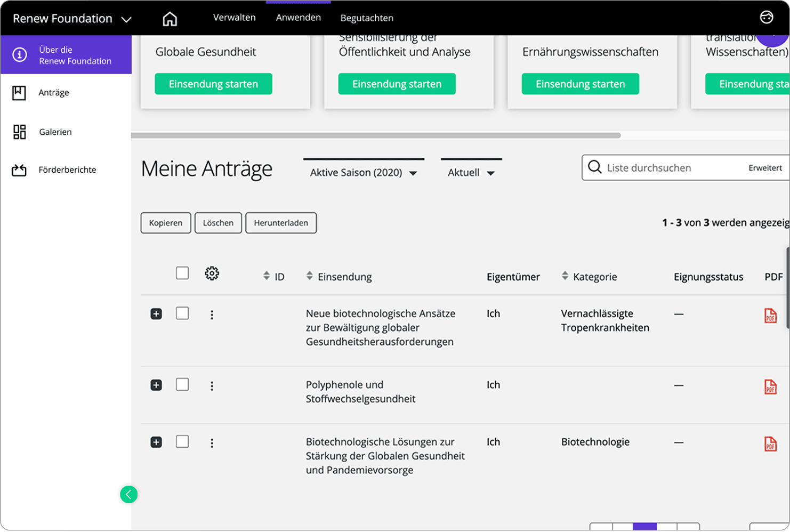Select checkbox for Biotechnologische Lösungen row
This screenshot has width=790, height=532.
click(182, 441)
